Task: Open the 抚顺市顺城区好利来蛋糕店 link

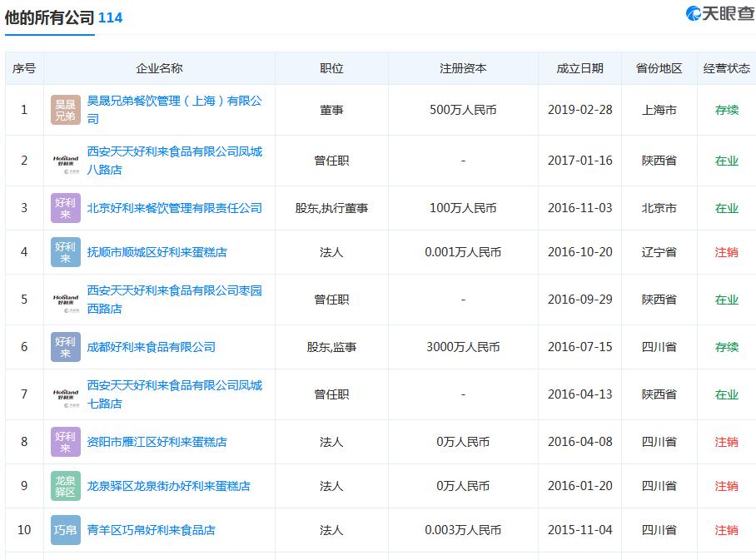Action: tap(157, 252)
